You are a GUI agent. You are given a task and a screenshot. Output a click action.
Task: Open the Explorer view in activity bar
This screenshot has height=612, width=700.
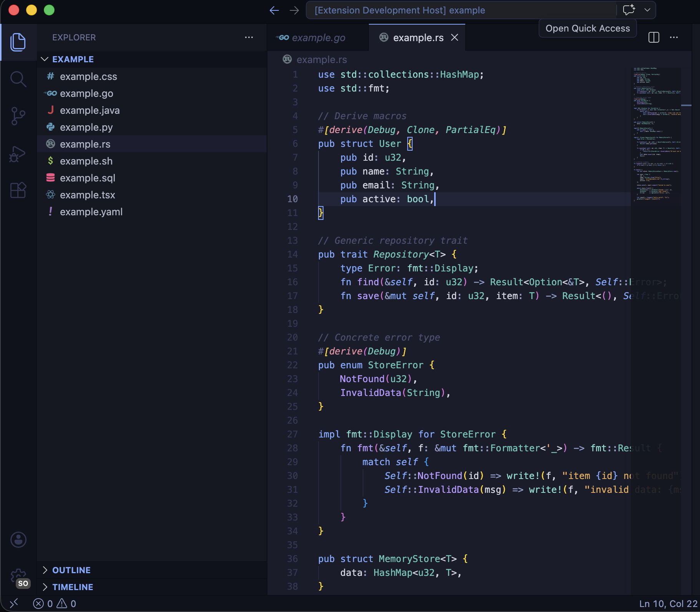18,42
